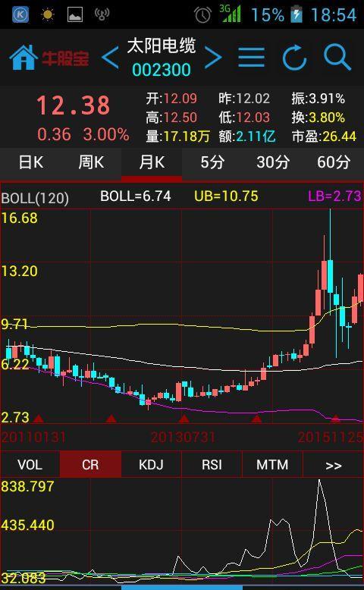364x590 pixels.
Task: Tap the CR peak value 838.797
Action: [x=27, y=487]
